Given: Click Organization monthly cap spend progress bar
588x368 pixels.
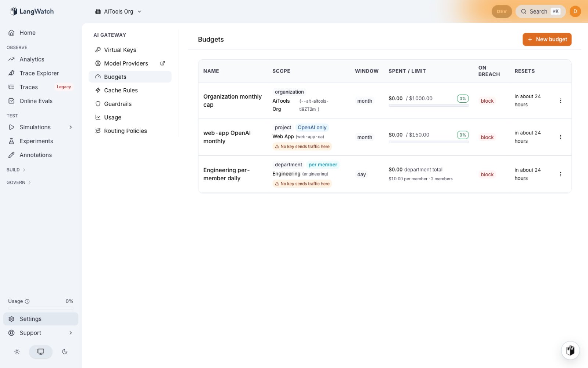Looking at the screenshot, I should coord(429,106).
